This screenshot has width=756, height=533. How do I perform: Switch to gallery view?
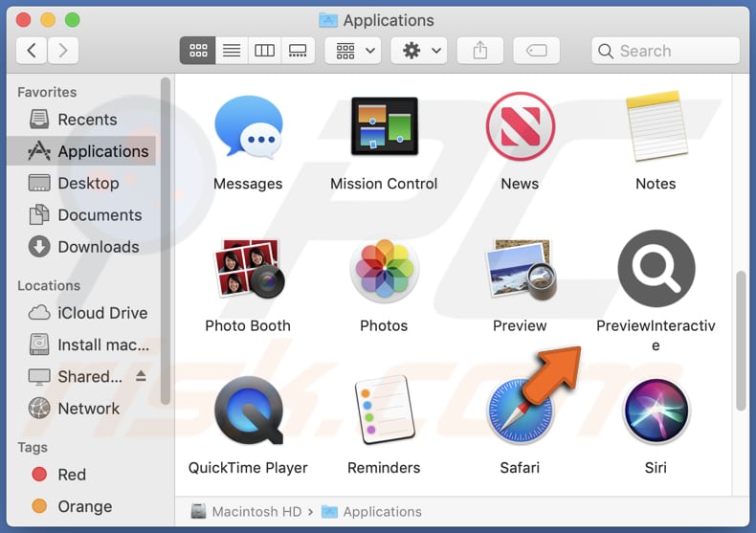click(298, 50)
